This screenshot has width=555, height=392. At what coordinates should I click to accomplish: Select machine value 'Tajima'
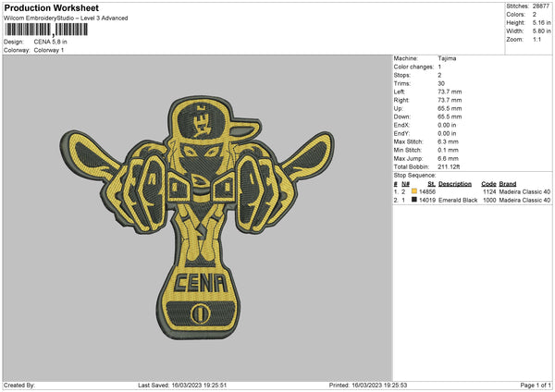point(447,58)
